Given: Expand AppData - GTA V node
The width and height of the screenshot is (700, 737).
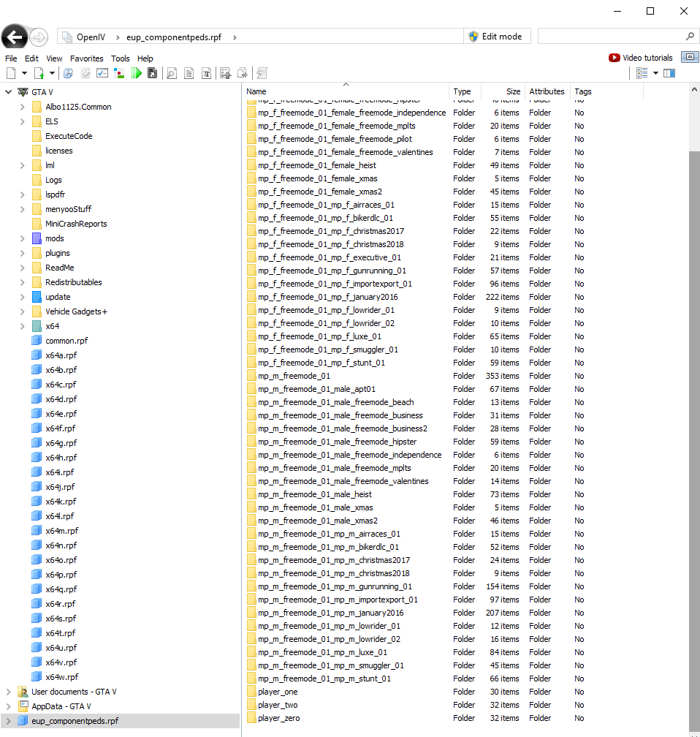Looking at the screenshot, I should [x=8, y=706].
